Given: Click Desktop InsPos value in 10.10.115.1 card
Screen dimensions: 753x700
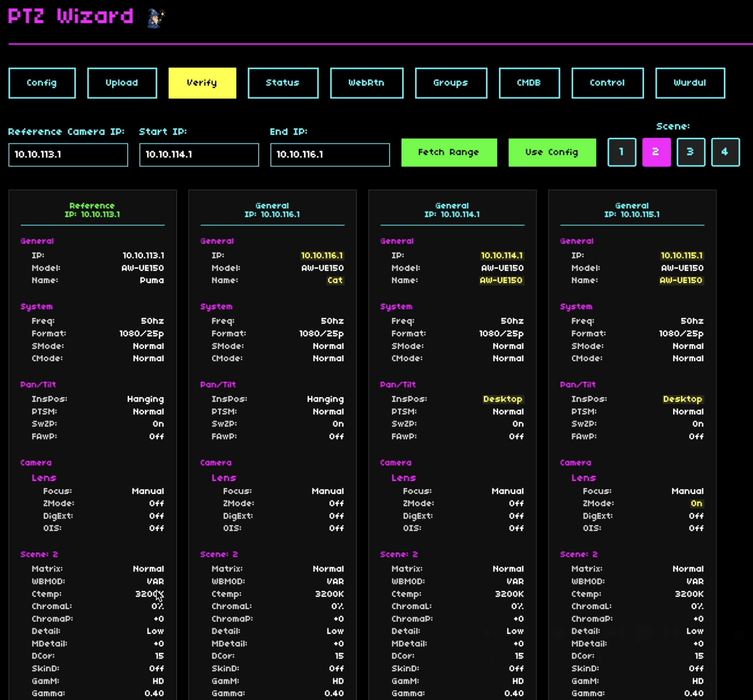Looking at the screenshot, I should [x=683, y=399].
